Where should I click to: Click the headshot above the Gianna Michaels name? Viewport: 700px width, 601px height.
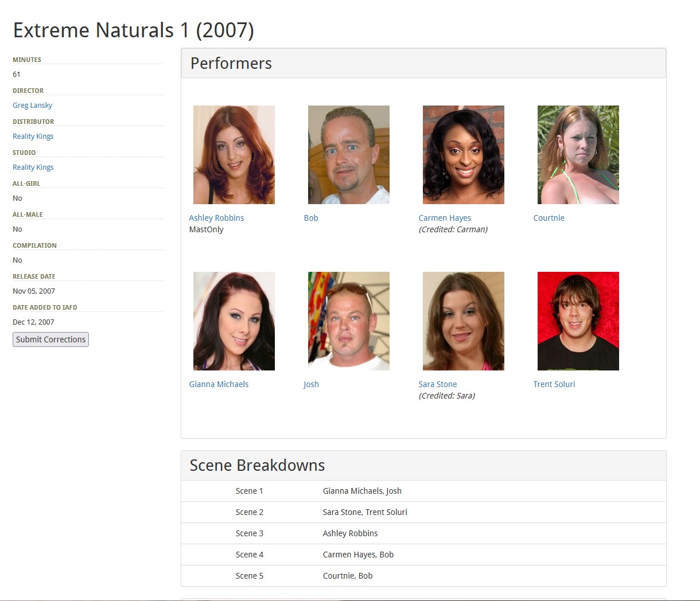pyautogui.click(x=234, y=321)
